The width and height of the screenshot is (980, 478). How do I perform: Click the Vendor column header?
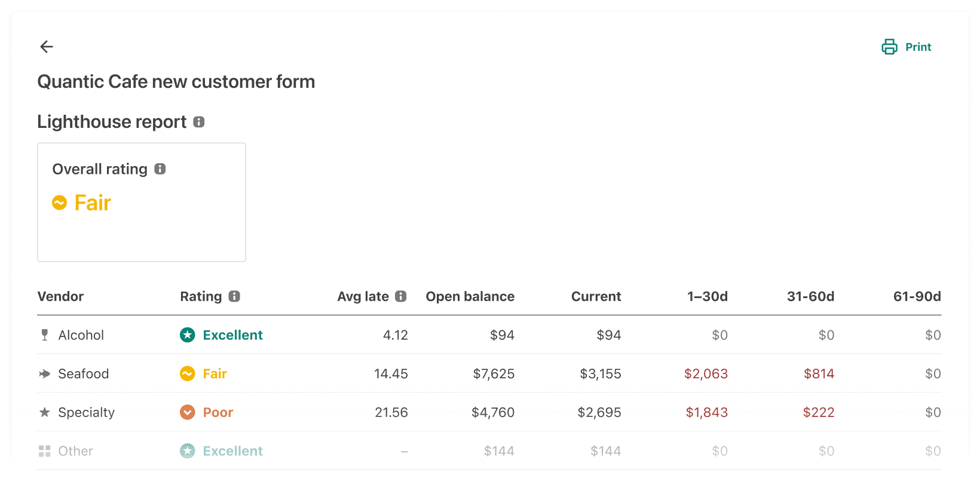(x=60, y=296)
